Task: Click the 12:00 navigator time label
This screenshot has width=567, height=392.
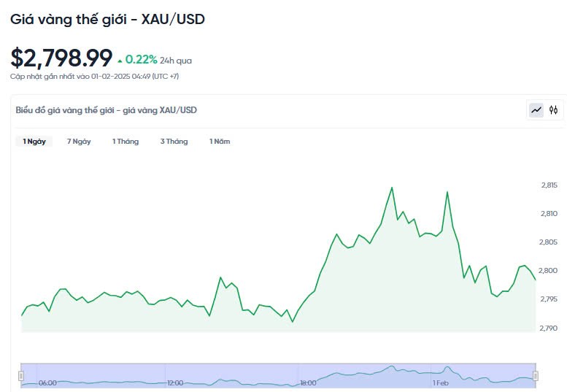Action: [175, 383]
